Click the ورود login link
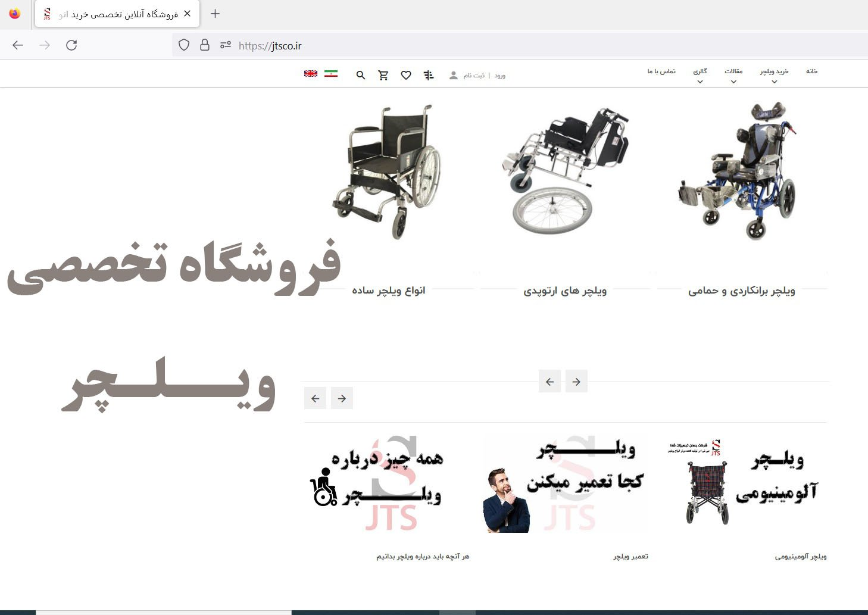The image size is (868, 615). 500,75
